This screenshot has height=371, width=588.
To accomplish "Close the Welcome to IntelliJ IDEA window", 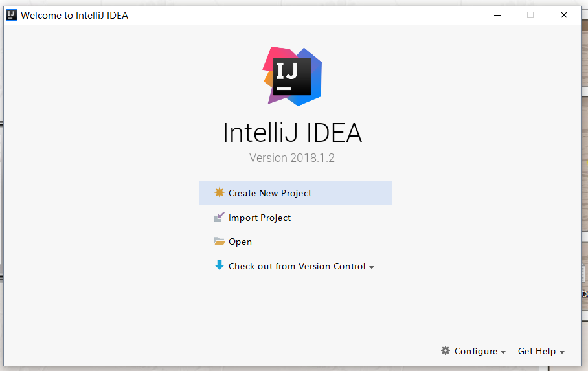I will coord(563,15).
